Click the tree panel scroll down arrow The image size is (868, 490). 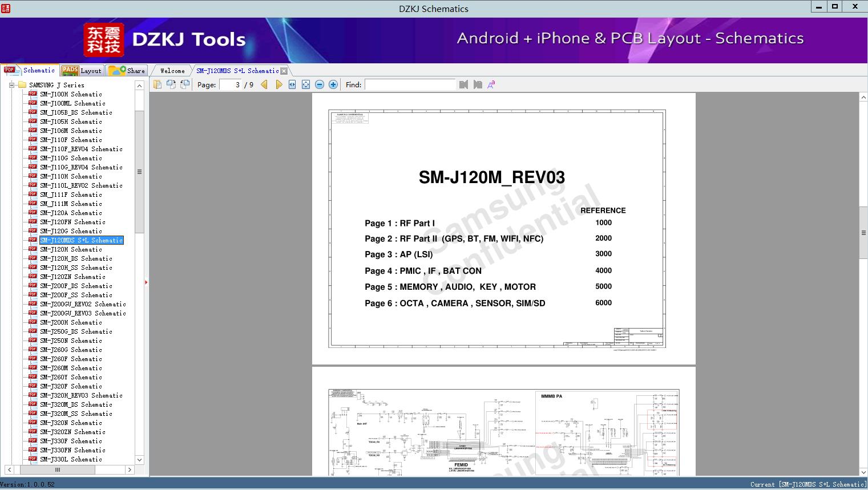pos(139,460)
